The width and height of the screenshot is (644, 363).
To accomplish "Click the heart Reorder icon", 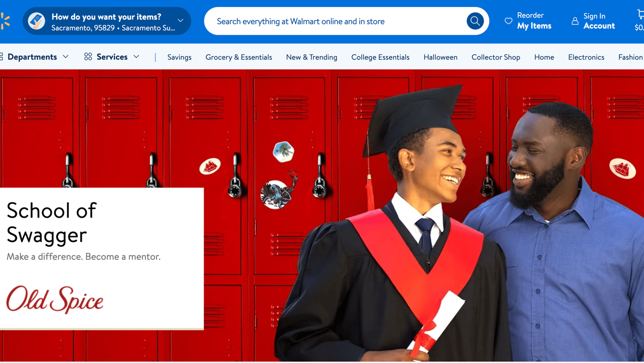I will point(508,21).
